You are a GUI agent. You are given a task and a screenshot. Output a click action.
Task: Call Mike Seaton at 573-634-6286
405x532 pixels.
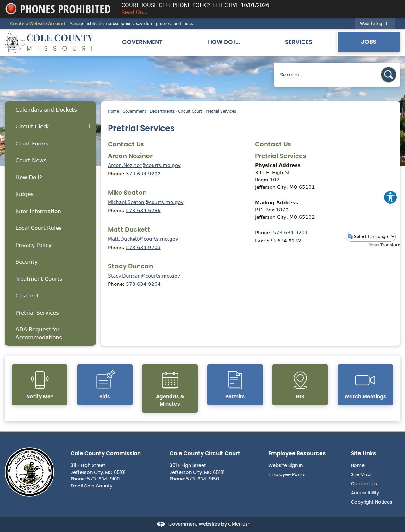143,211
